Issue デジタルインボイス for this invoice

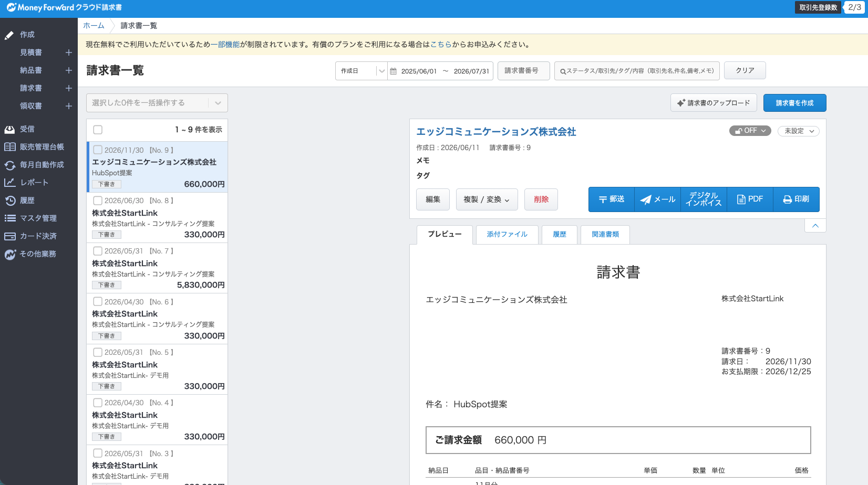click(x=704, y=199)
